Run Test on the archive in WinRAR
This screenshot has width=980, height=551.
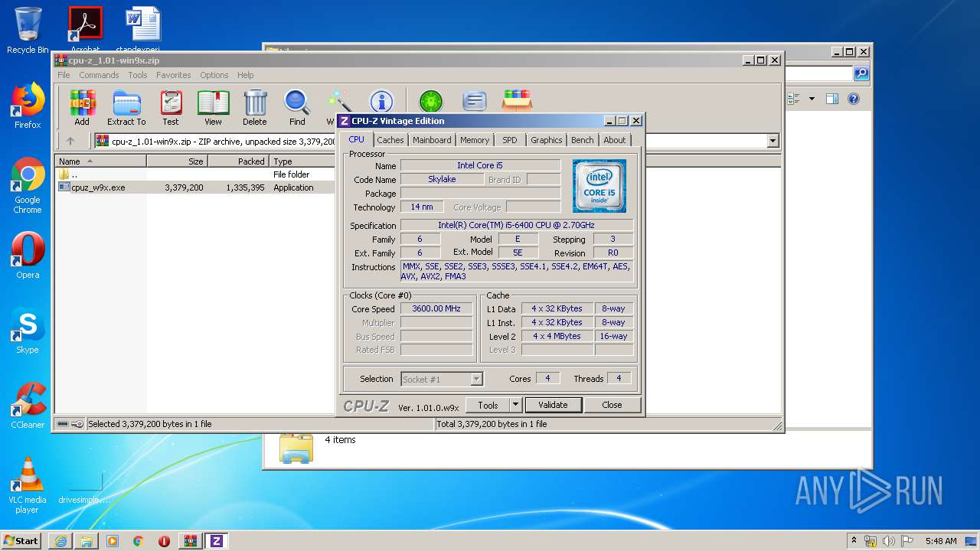click(171, 107)
